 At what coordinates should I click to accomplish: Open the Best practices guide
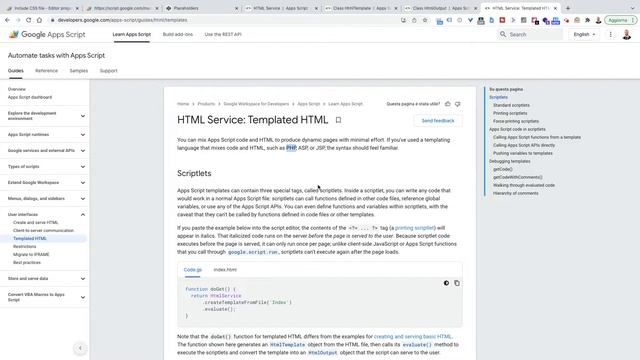pos(27,262)
